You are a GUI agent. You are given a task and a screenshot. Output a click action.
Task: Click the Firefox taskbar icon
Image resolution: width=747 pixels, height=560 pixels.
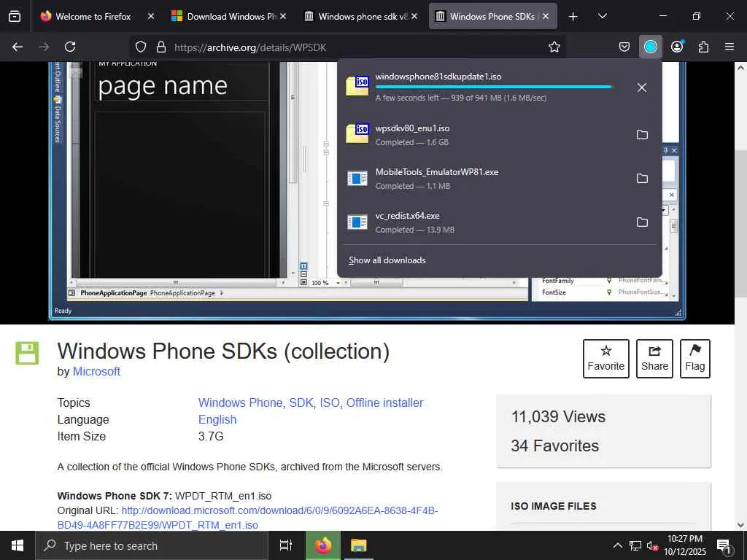tap(323, 545)
